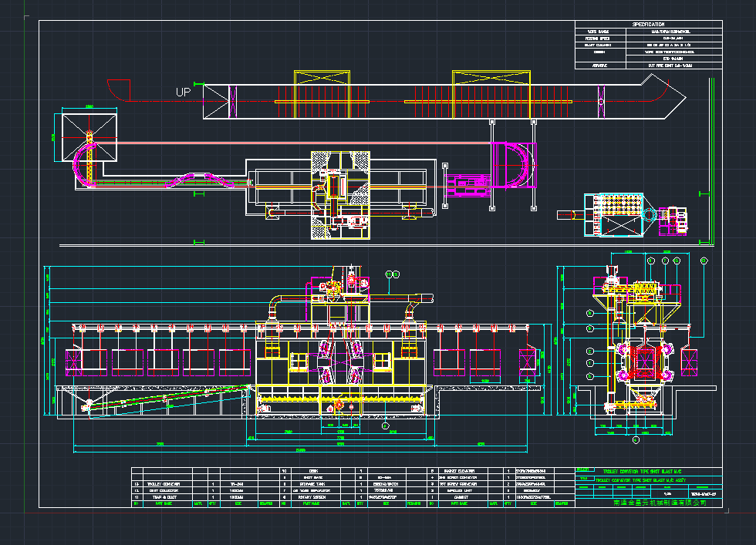Select balloon 13 at top right of side view

(x=704, y=261)
